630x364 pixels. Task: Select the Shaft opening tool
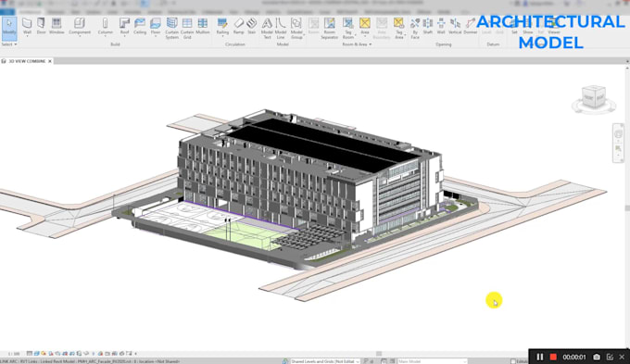[428, 26]
